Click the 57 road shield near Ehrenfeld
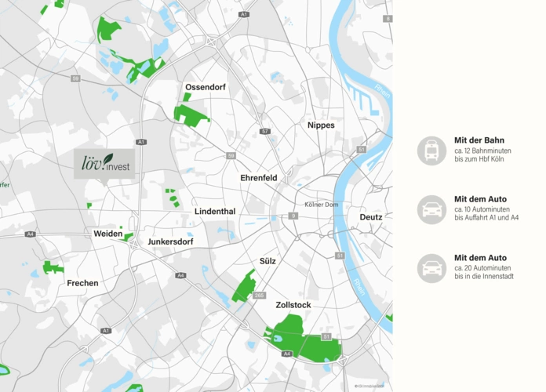 click(x=265, y=131)
